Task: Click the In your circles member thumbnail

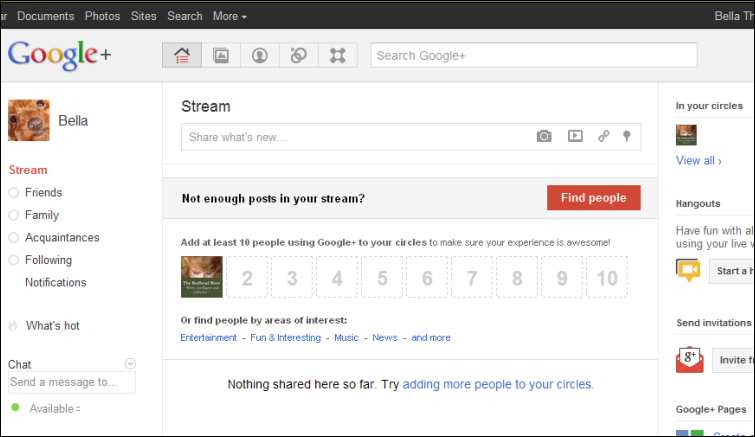Action: (686, 135)
